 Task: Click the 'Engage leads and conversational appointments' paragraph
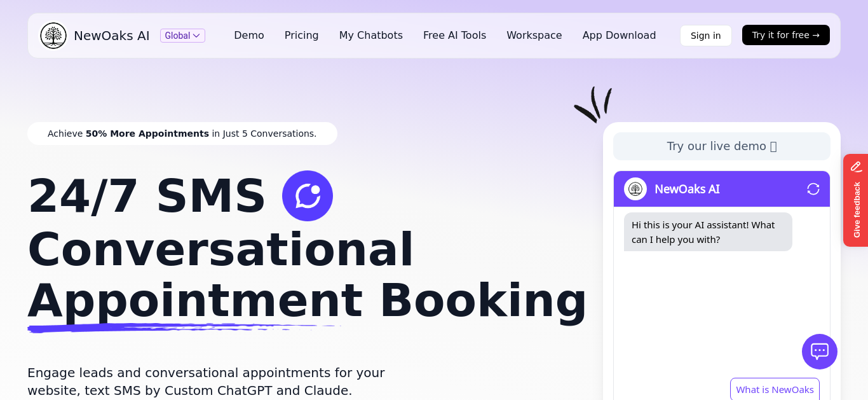click(x=207, y=382)
